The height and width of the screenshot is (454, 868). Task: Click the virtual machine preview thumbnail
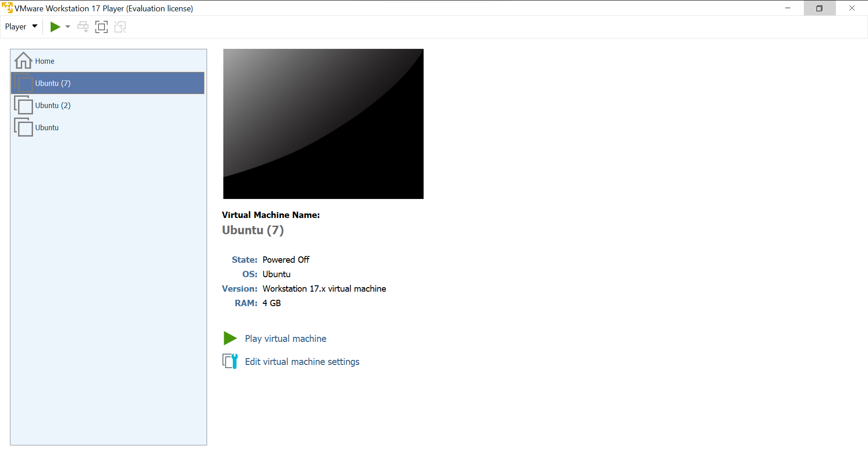[323, 124]
